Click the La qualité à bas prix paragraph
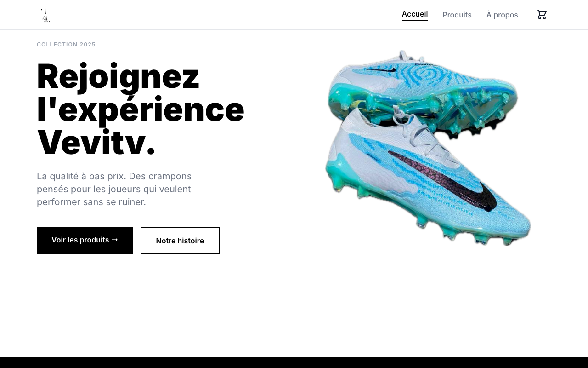Image resolution: width=588 pixels, height=368 pixels. click(114, 189)
